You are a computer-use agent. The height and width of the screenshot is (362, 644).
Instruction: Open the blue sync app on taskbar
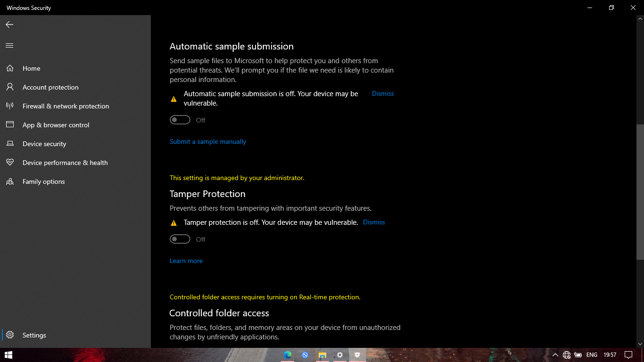(x=305, y=355)
